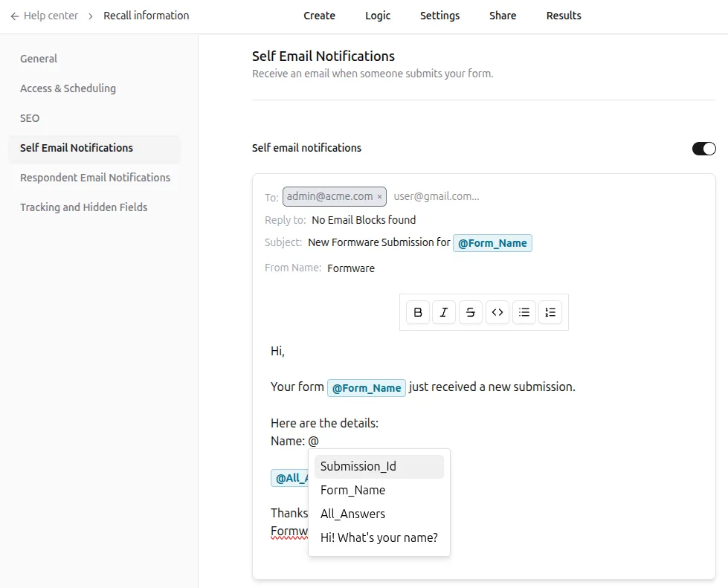Apply bold formatting in the email editor

417,312
